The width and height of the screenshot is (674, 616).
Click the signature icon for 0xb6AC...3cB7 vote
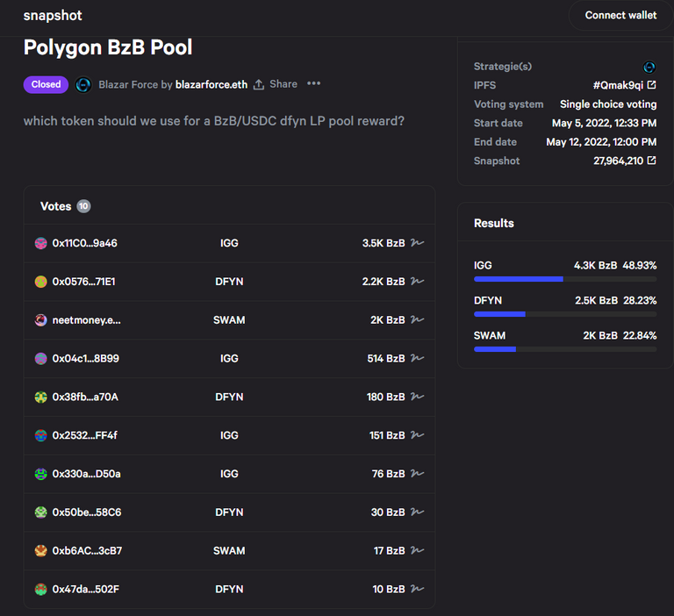click(417, 551)
